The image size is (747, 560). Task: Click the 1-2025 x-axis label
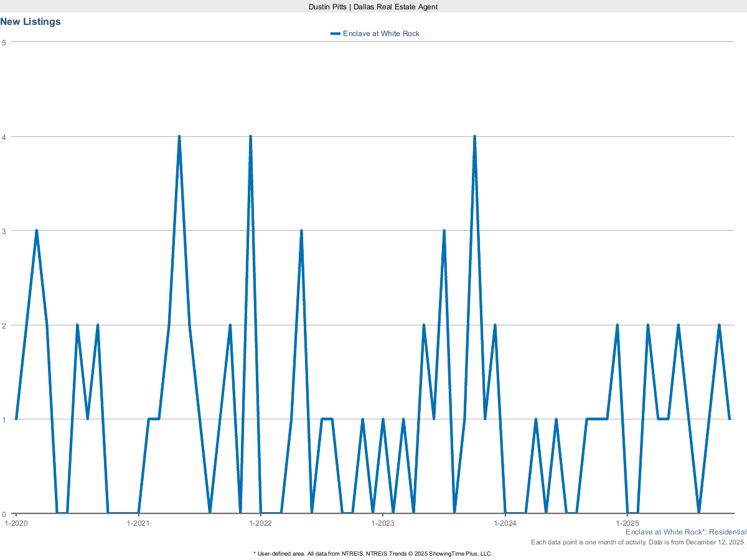coord(627,523)
